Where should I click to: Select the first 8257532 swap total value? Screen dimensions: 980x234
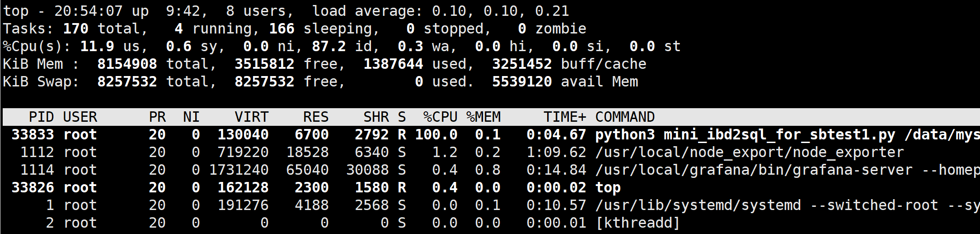[127, 81]
